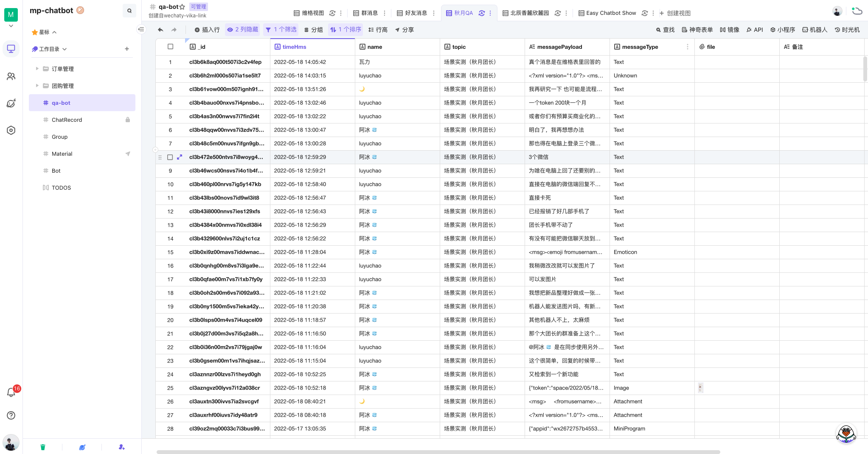Collapse the sidebar panel toggle icon

click(x=141, y=29)
